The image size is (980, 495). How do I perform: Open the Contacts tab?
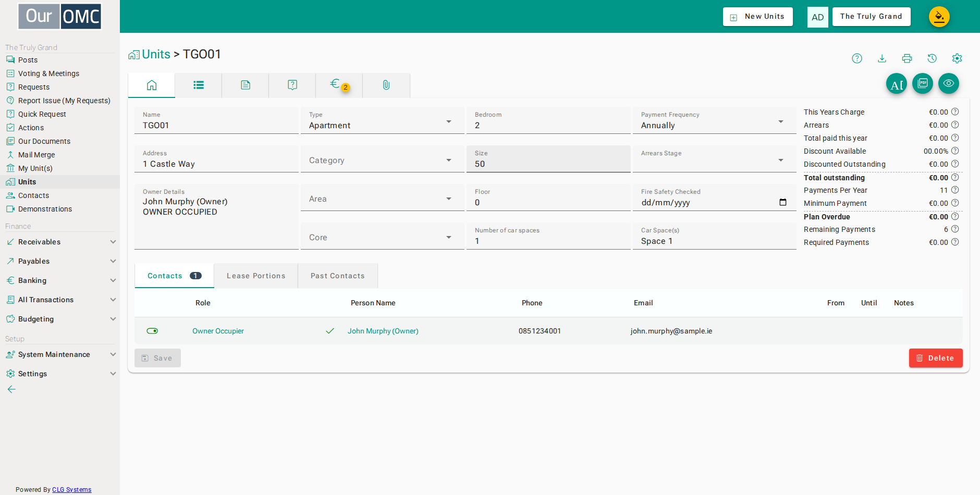pyautogui.click(x=174, y=276)
